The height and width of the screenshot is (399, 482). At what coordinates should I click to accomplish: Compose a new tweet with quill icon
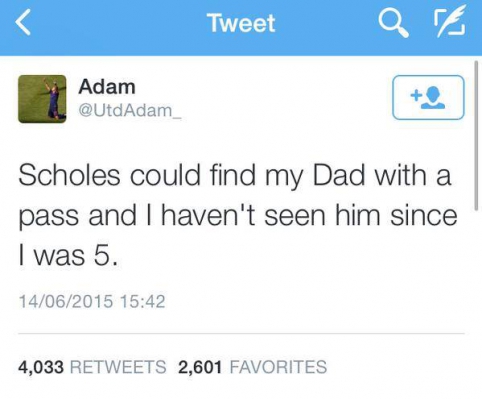click(450, 22)
